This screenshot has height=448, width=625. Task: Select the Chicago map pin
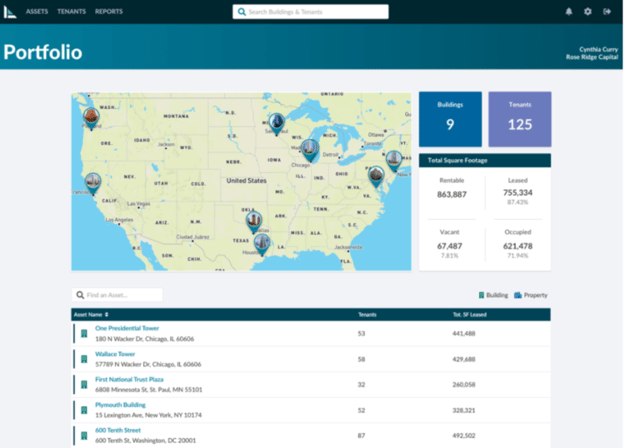(310, 150)
